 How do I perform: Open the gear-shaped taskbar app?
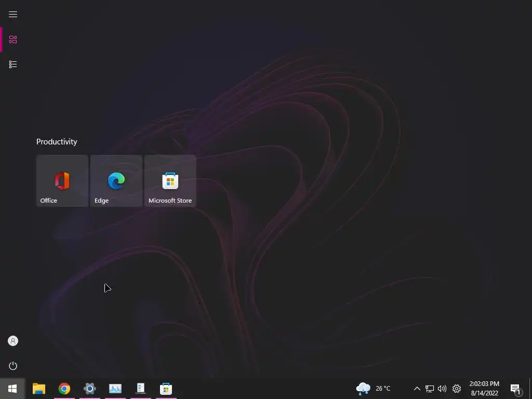[90, 389]
